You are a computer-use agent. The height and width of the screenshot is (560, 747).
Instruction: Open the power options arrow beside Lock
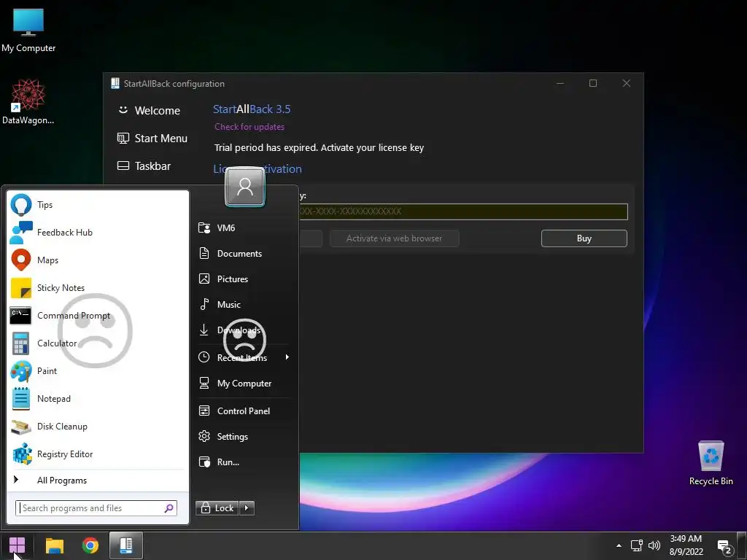(x=247, y=508)
